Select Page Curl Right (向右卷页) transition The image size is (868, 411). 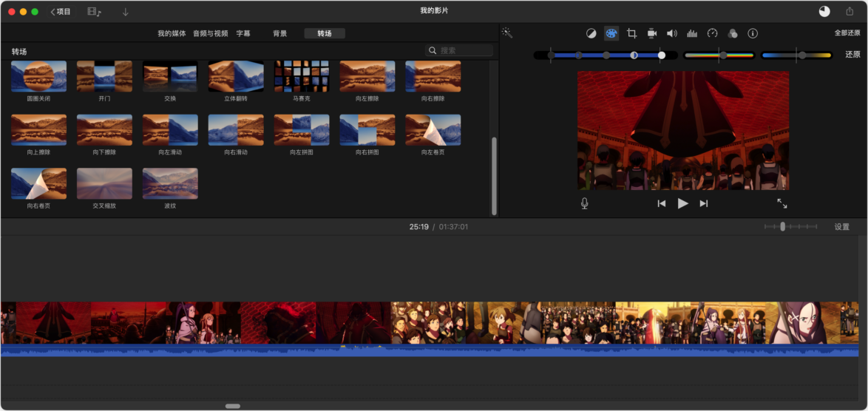[38, 183]
